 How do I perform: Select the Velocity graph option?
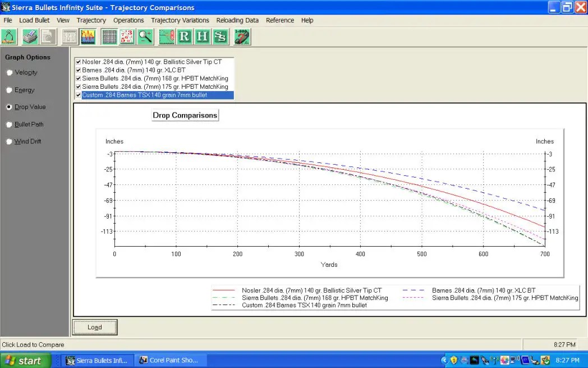pyautogui.click(x=22, y=72)
